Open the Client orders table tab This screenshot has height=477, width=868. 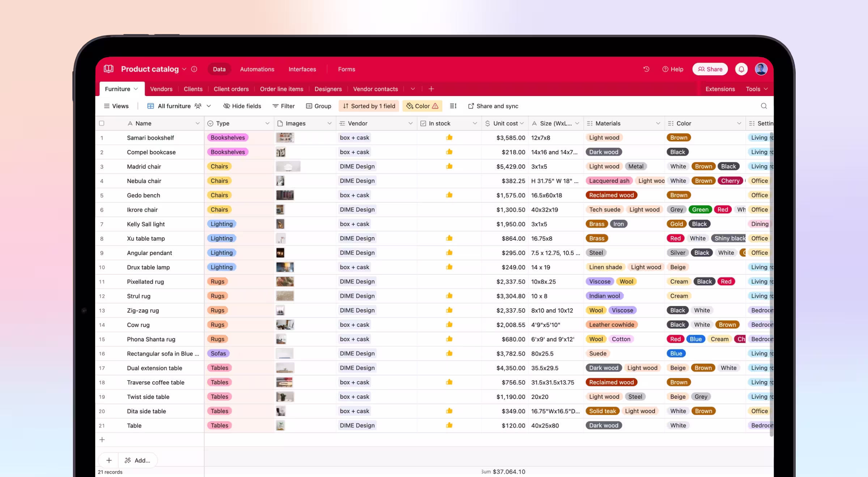click(x=231, y=89)
